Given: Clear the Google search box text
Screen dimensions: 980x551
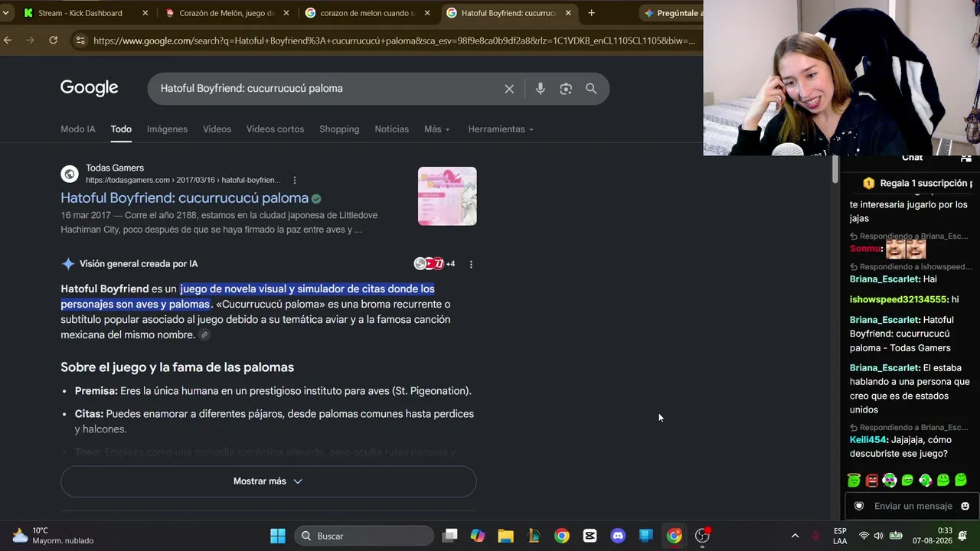Looking at the screenshot, I should (509, 89).
